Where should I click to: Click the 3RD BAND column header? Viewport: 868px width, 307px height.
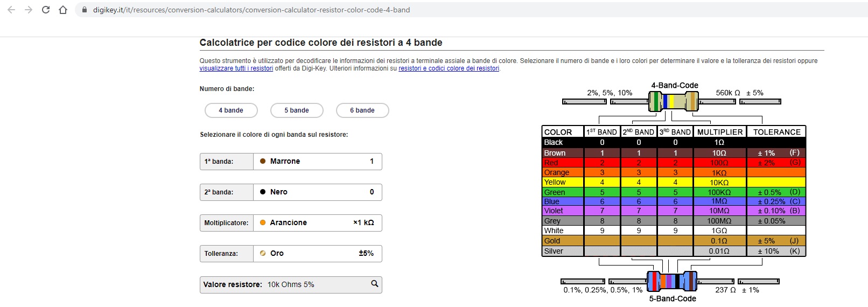675,132
